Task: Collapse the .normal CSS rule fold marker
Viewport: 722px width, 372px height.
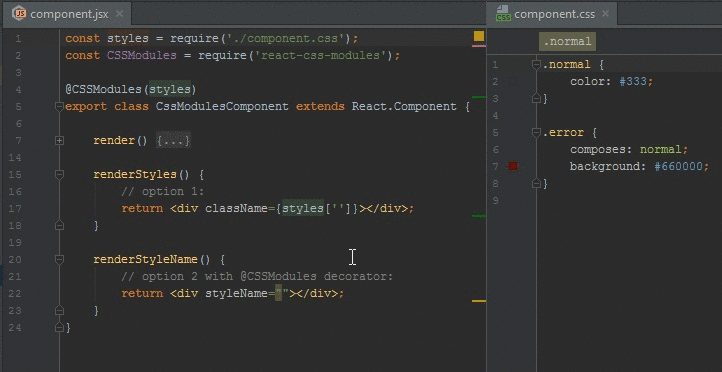Action: pos(536,65)
